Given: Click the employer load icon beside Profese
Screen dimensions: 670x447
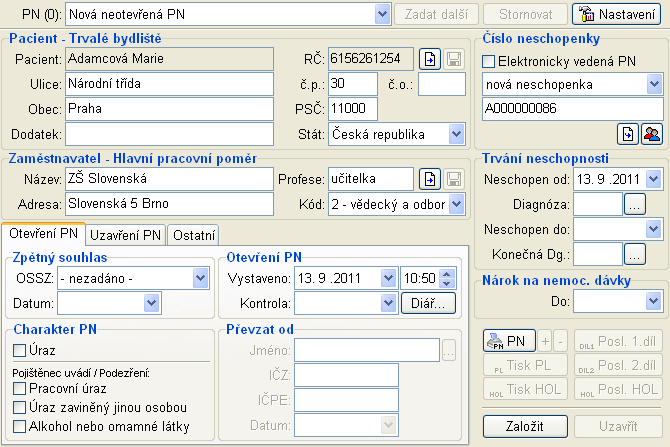Looking at the screenshot, I should pyautogui.click(x=429, y=179).
